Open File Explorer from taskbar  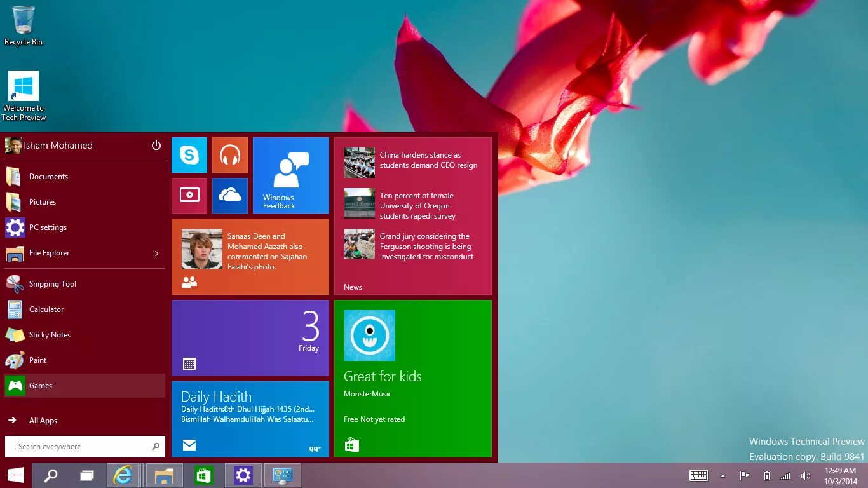point(165,475)
